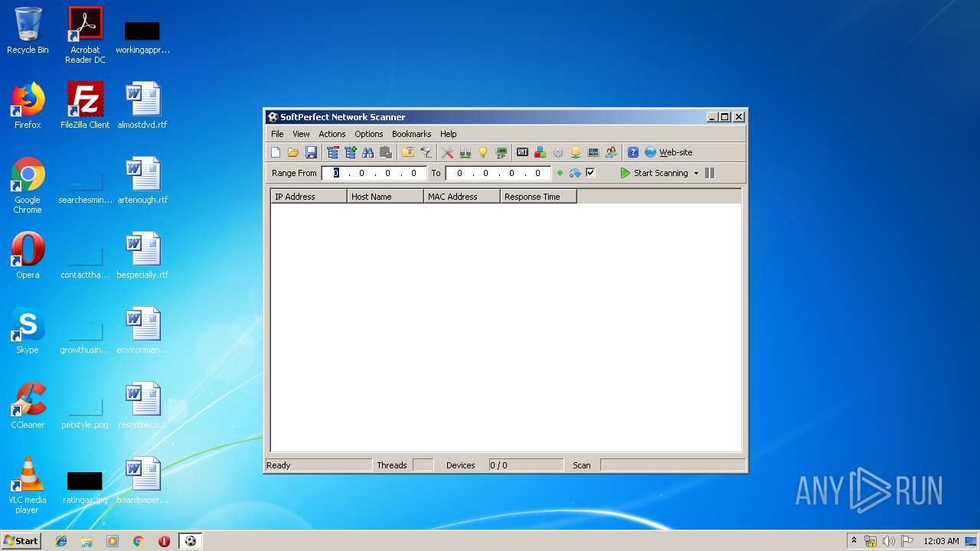Open the Bookmarks menu
980x551 pixels.
tap(412, 134)
